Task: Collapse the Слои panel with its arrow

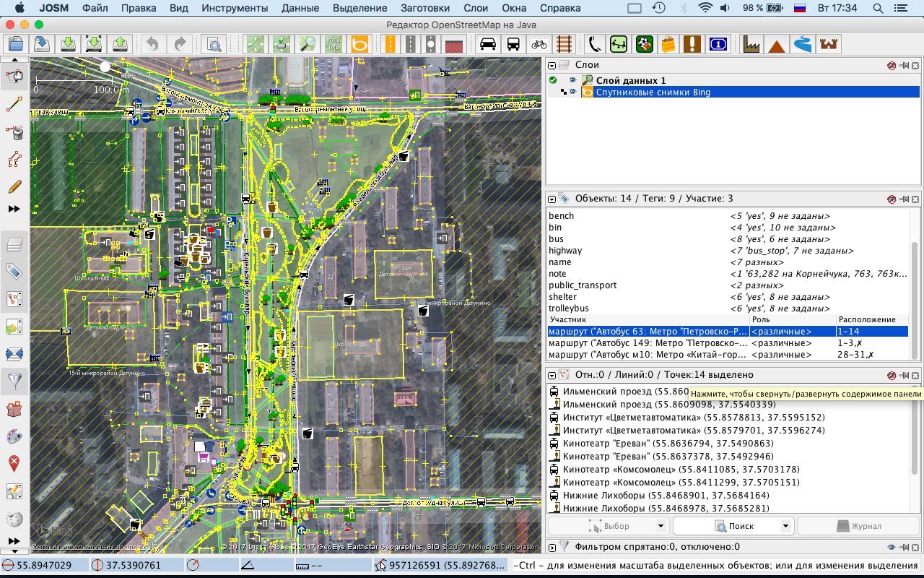Action: coord(552,66)
